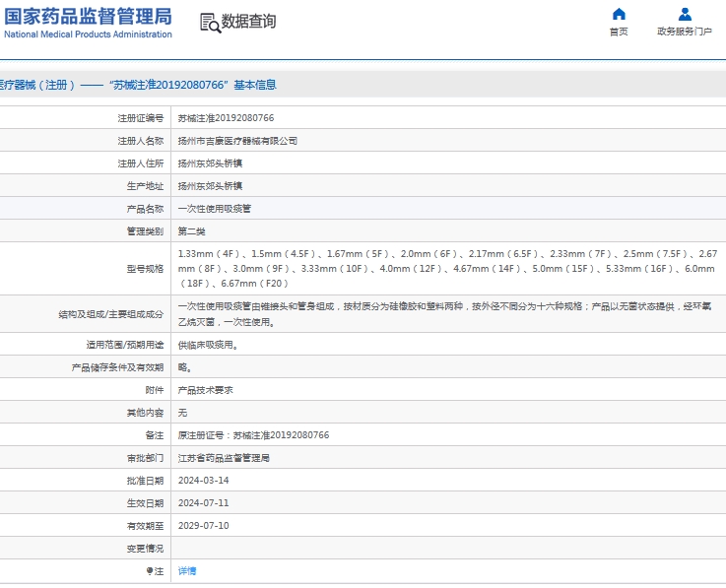The width and height of the screenshot is (726, 588).
Task: Open the 详情 link
Action: (187, 571)
